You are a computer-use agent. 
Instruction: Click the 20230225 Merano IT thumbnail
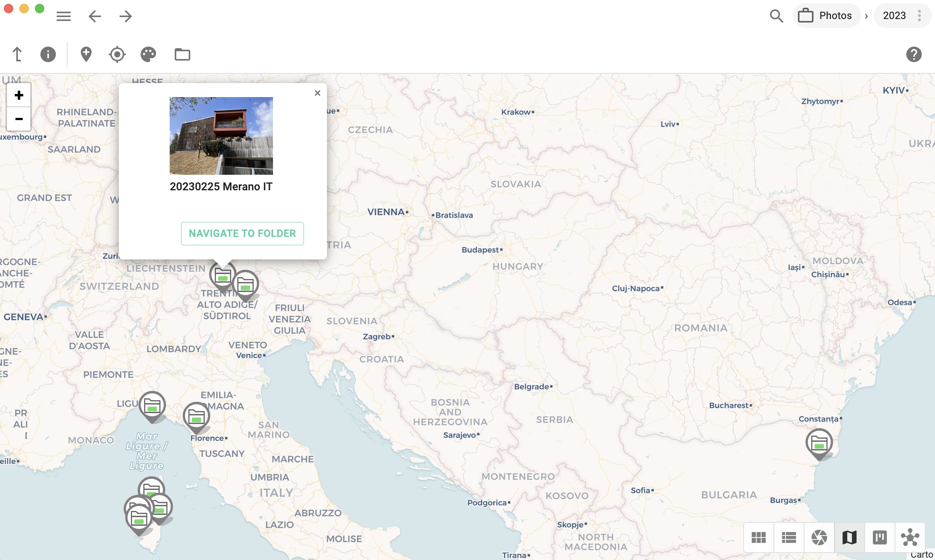click(x=221, y=135)
